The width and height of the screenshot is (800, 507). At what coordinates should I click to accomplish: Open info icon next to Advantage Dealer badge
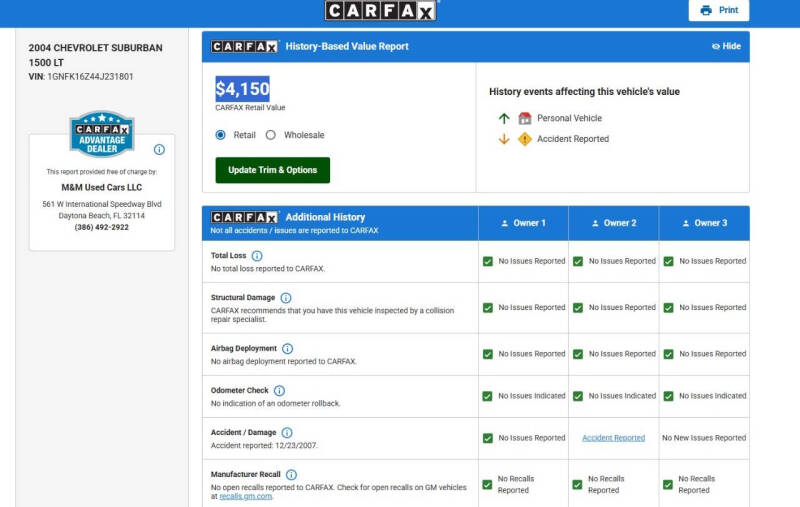coord(159,149)
